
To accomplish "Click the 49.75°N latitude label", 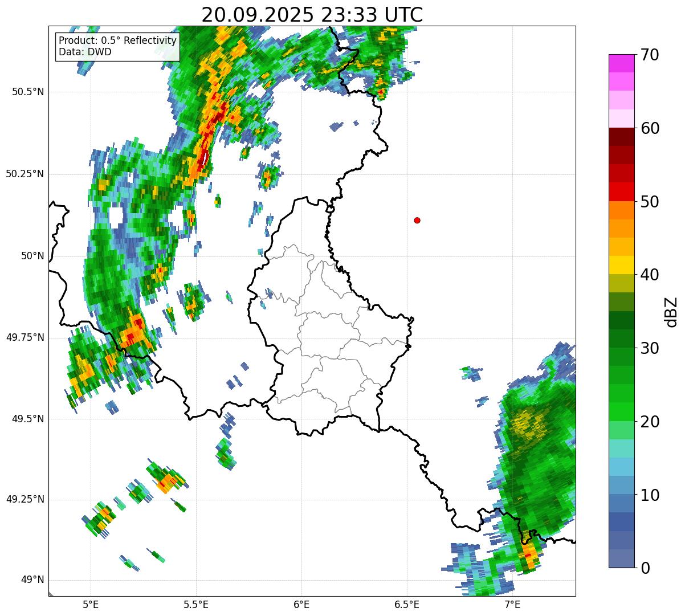I will 25,337.
